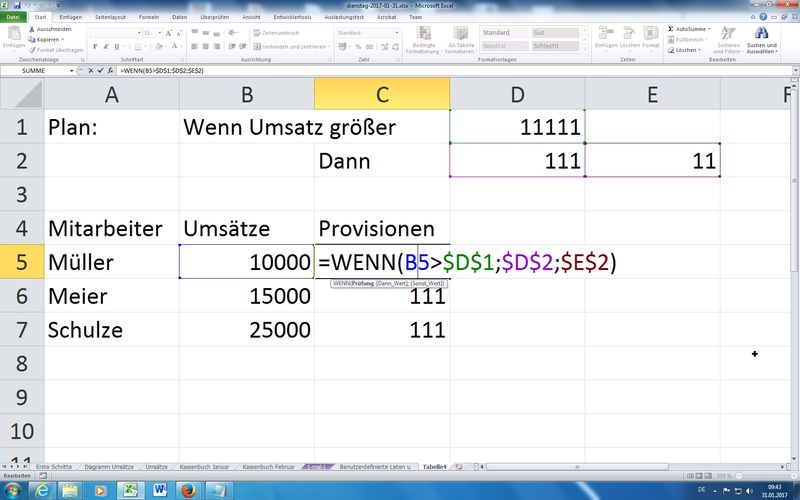800x500 pixels.
Task: Switch to Formeln ribbon tab
Action: (149, 17)
